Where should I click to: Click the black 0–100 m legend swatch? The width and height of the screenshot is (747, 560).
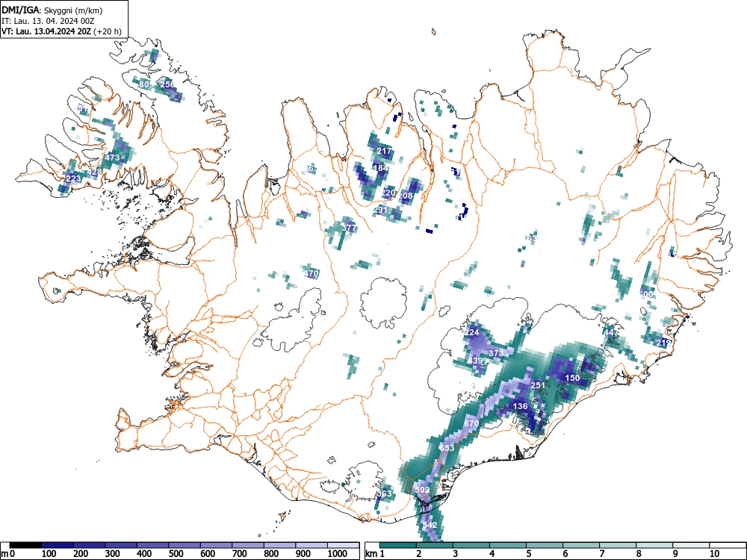click(x=25, y=545)
